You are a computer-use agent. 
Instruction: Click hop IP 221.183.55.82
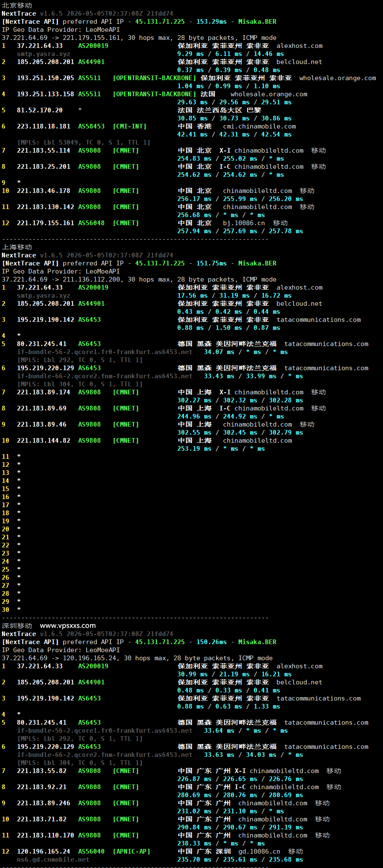(42, 771)
